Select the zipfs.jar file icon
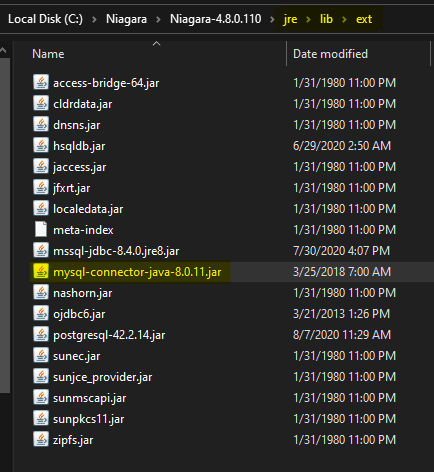This screenshot has height=472, width=434. pos(41,440)
